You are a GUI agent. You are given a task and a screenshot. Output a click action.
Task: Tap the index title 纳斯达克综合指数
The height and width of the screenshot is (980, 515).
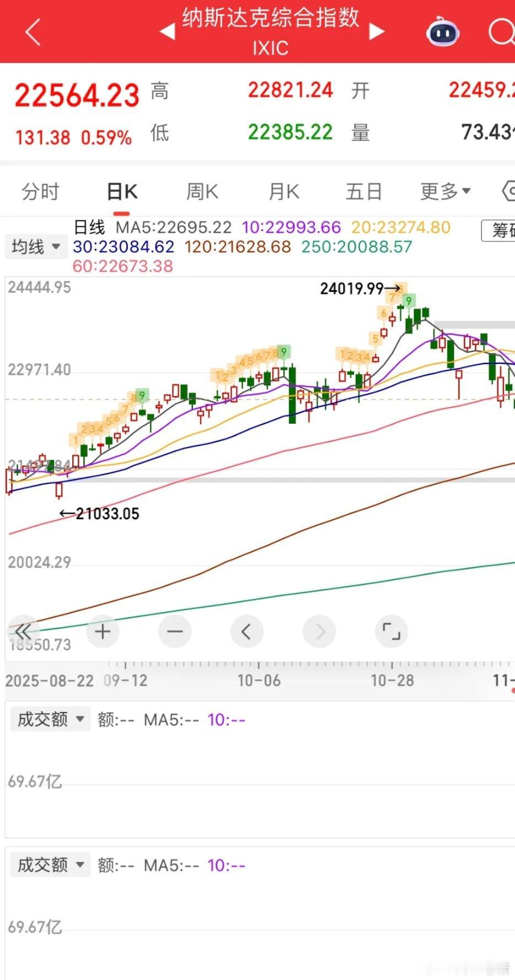271,18
